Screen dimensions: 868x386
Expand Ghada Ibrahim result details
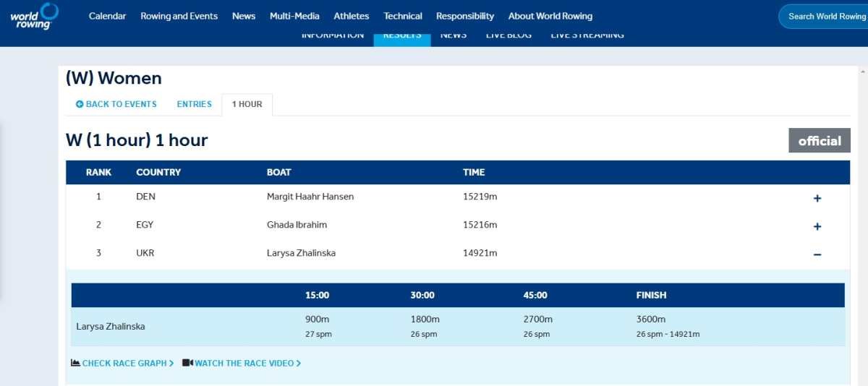point(817,226)
